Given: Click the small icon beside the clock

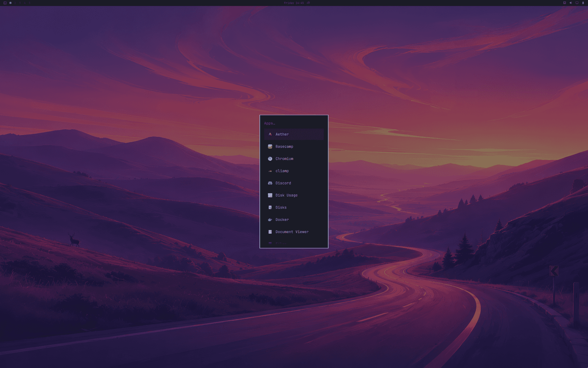Looking at the screenshot, I should 308,3.
